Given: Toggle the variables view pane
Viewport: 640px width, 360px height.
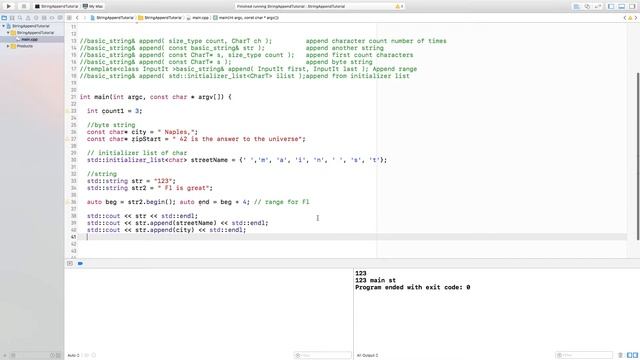Looking at the screenshot, I should coord(630,356).
